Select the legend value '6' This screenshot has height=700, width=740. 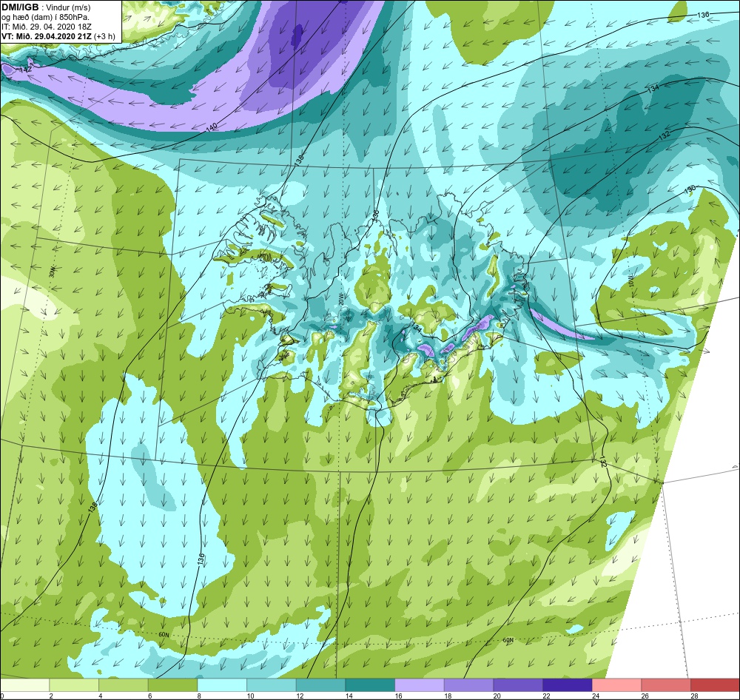(x=149, y=696)
